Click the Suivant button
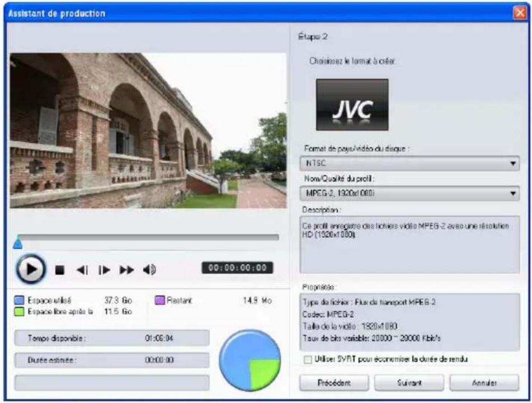Image resolution: width=532 pixels, height=403 pixels. point(409,383)
